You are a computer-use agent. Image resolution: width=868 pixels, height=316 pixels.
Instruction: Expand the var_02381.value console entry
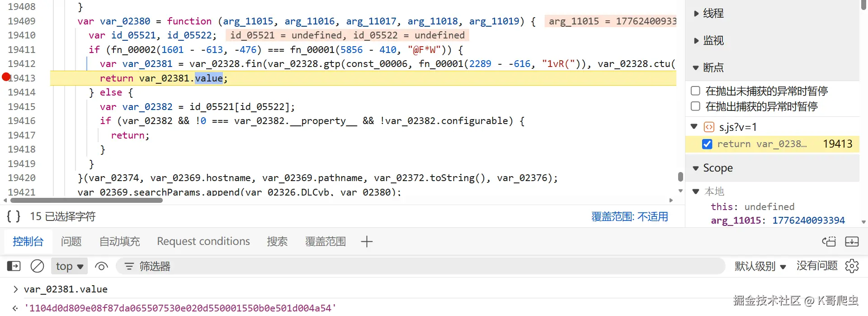point(16,289)
